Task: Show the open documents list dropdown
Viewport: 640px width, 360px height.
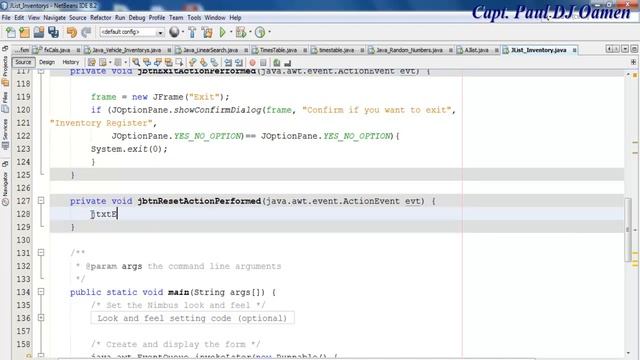Action: [625, 49]
